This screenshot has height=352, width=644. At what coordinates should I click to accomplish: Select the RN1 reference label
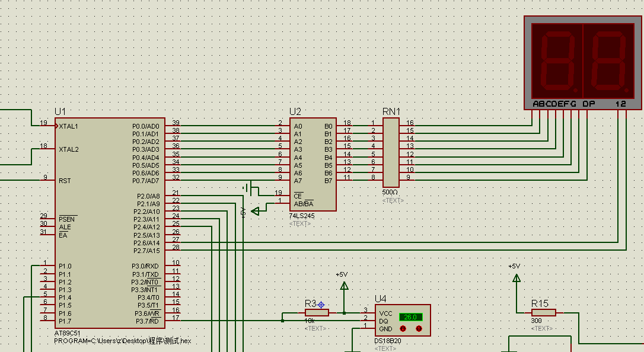click(391, 111)
